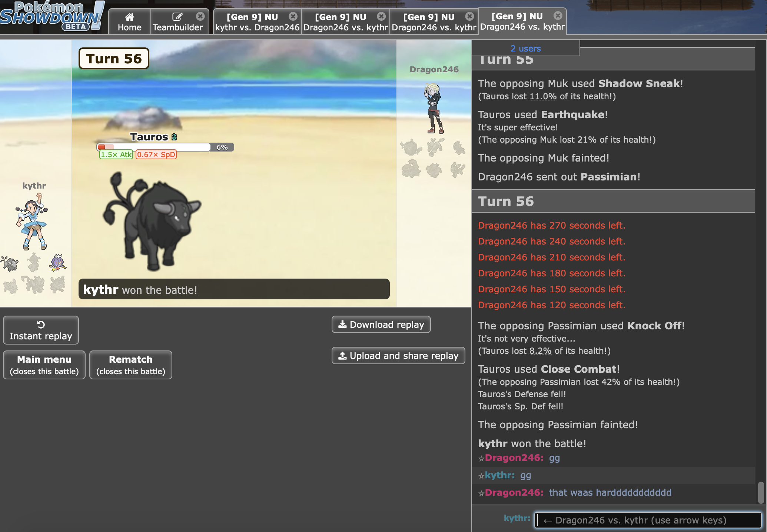Click 'Tauros used Close Combat!' log line
767x532 pixels.
(548, 369)
